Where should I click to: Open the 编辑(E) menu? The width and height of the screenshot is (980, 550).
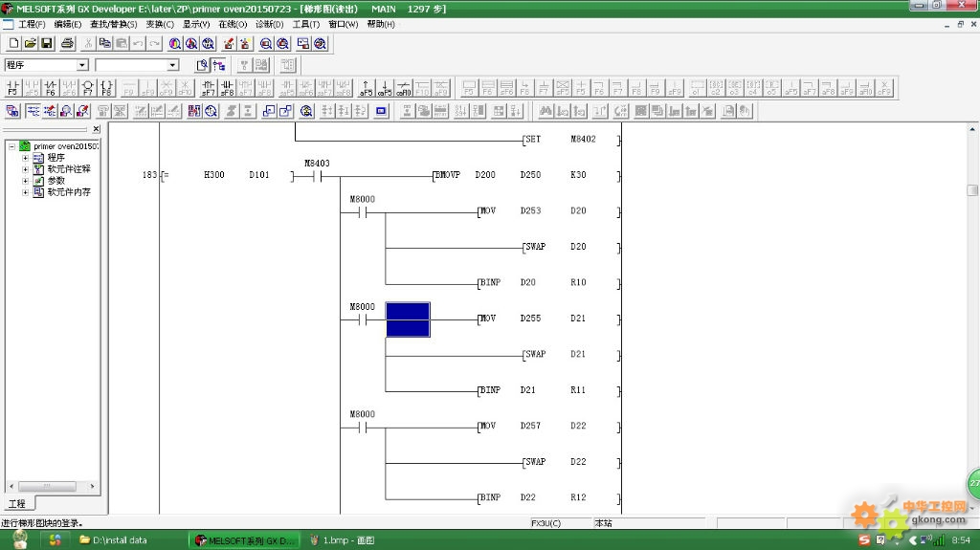coord(68,24)
